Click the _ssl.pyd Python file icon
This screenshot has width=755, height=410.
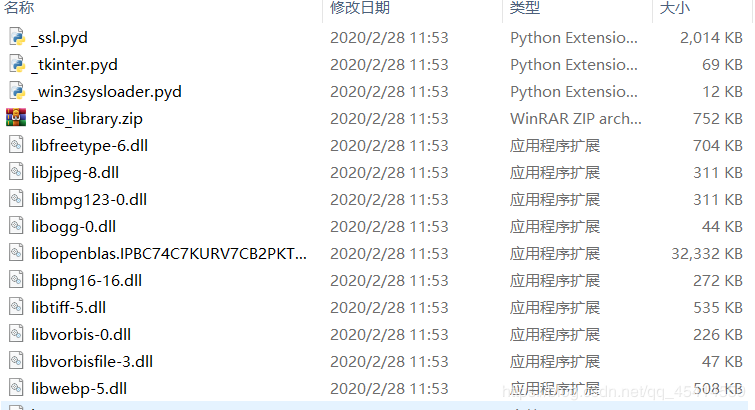click(x=16, y=38)
